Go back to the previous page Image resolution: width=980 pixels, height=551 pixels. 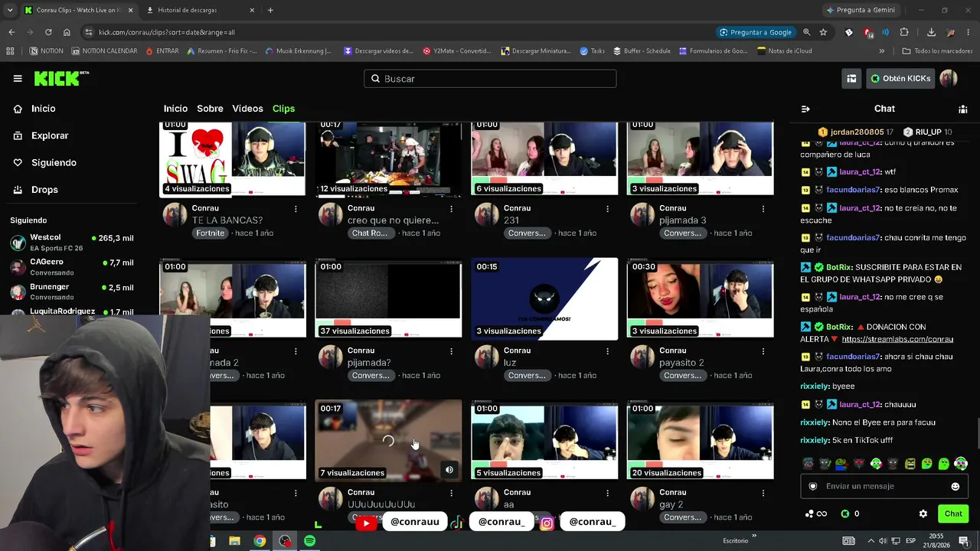click(11, 32)
